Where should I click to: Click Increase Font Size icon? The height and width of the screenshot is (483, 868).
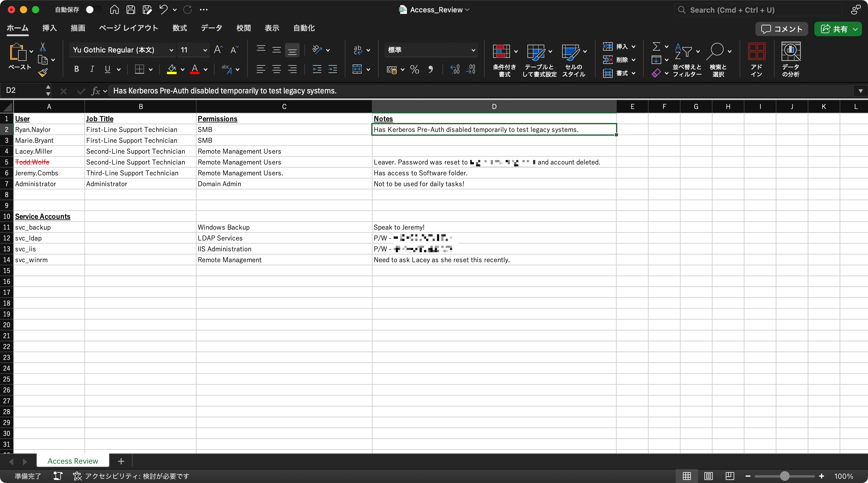(218, 50)
